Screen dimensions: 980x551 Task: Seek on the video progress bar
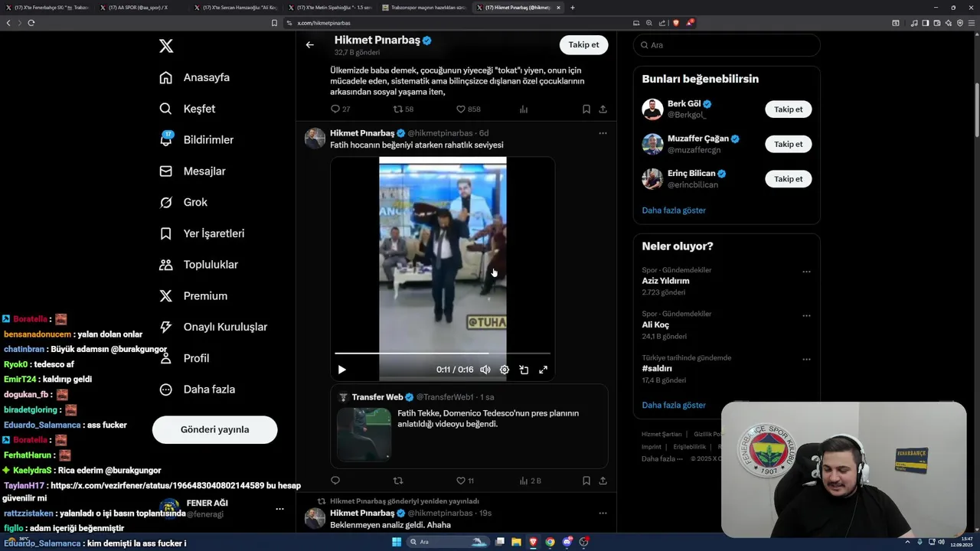coord(443,354)
